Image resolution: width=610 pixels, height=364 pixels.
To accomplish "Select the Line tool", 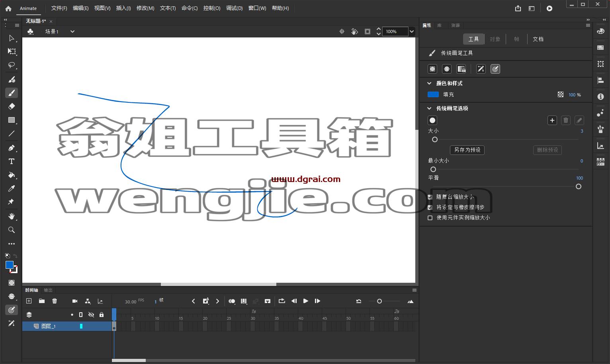I will coord(12,134).
